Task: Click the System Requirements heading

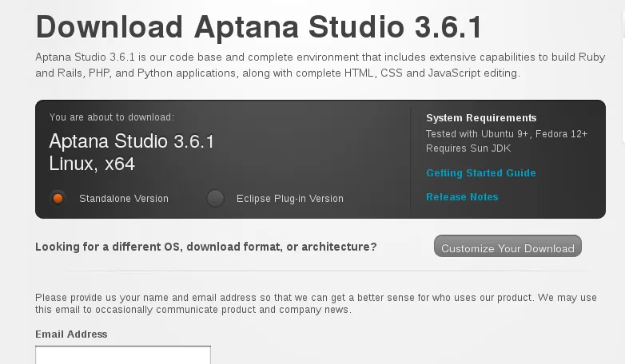Action: (x=481, y=118)
